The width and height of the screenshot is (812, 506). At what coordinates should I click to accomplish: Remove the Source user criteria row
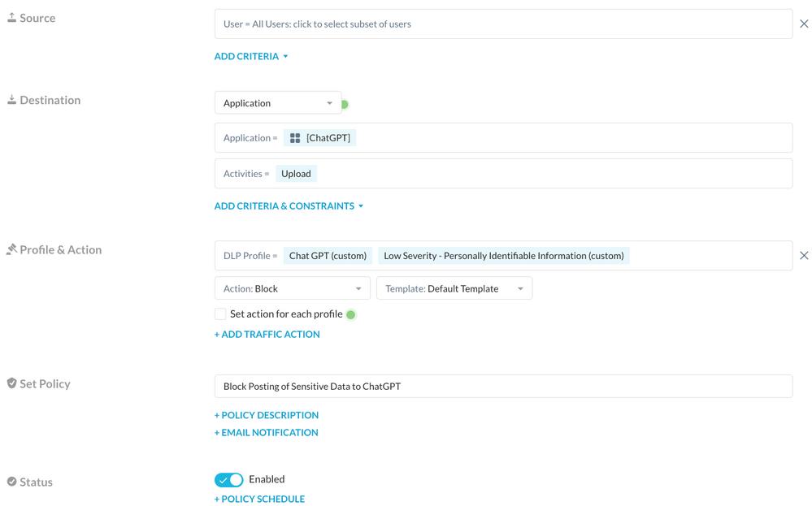point(804,24)
